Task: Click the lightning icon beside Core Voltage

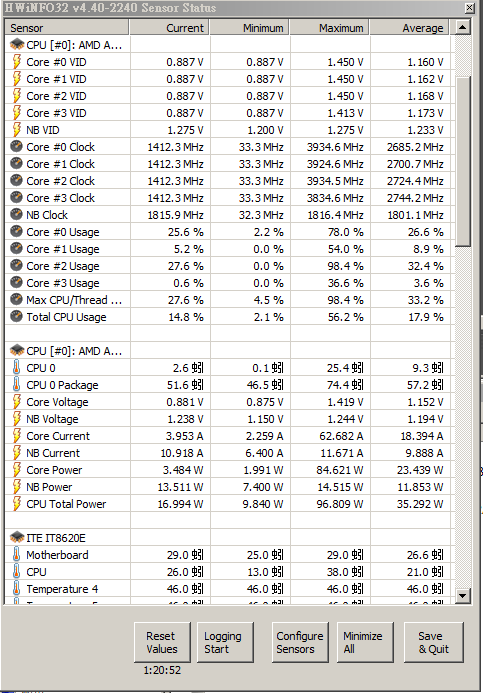Action: (16, 402)
